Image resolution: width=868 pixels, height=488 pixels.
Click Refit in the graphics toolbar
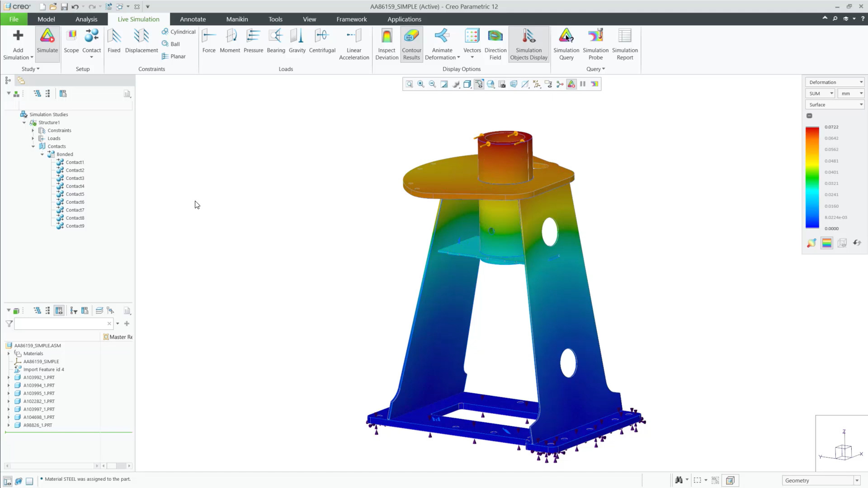409,84
